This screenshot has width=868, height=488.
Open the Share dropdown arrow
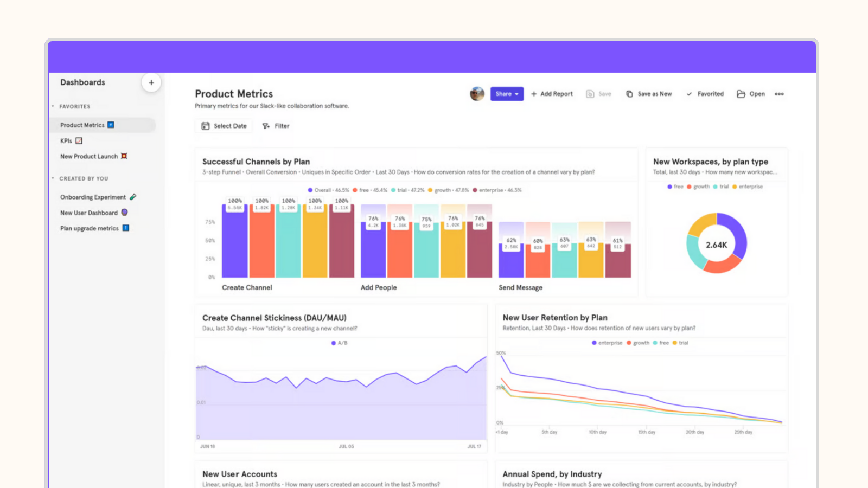click(516, 93)
